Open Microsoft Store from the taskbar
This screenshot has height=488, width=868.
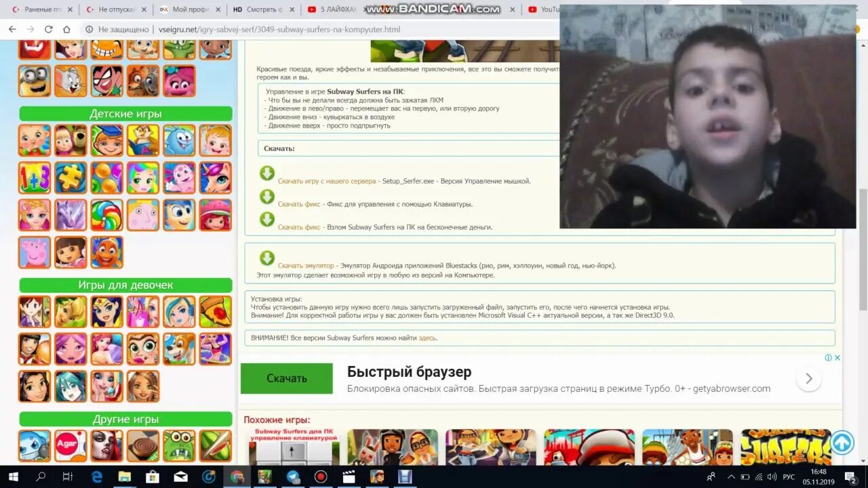coord(153,476)
